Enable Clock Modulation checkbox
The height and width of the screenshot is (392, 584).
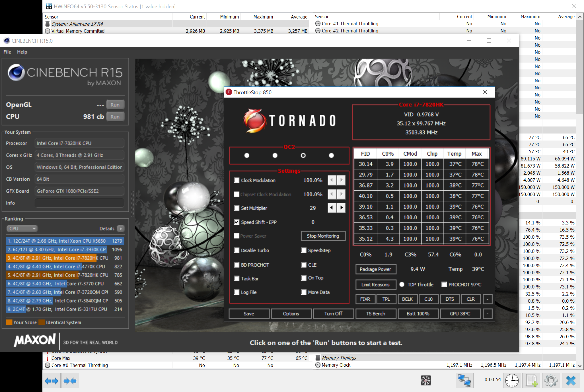click(x=237, y=180)
